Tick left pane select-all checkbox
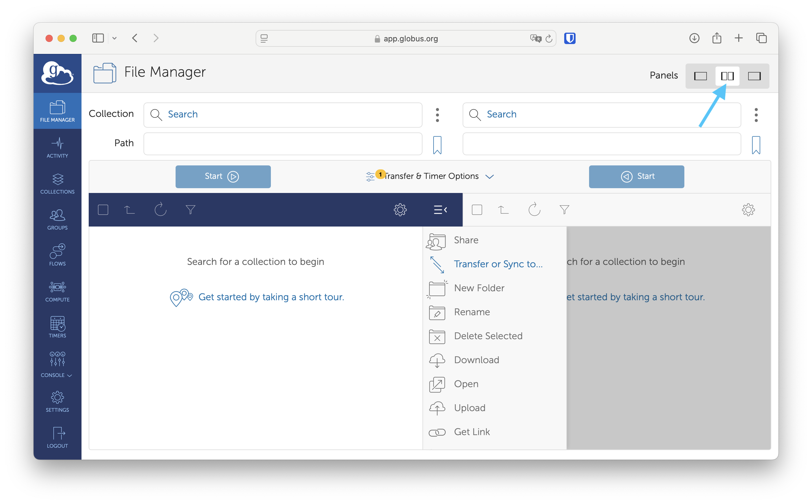Screen dimensions: 812x504 pos(103,210)
